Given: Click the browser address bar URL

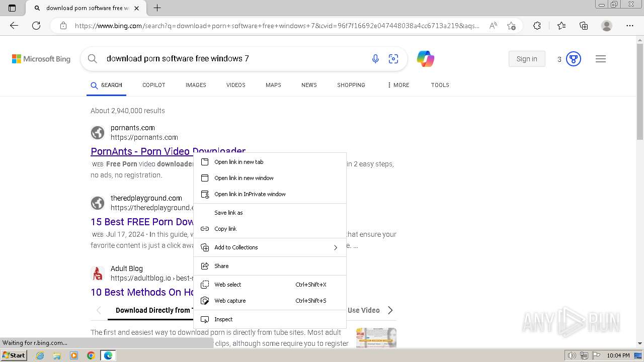Looking at the screenshot, I should coord(277,26).
